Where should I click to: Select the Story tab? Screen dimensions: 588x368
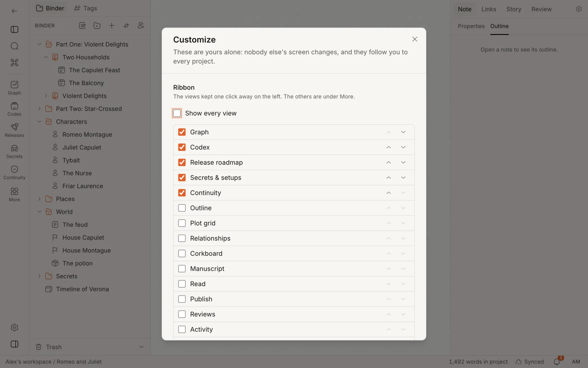coord(514,9)
